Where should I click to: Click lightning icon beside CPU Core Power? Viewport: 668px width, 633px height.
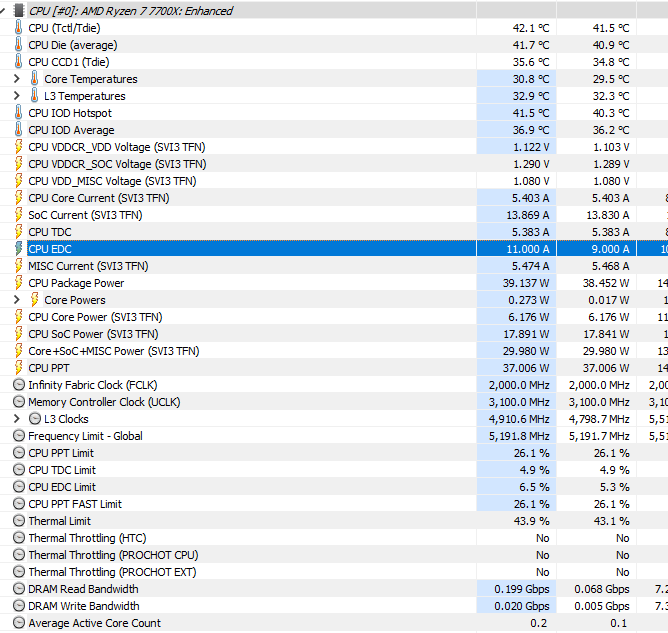[18, 317]
